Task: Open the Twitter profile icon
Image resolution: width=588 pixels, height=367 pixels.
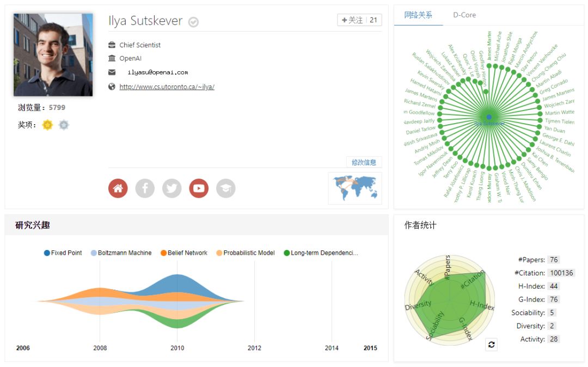Action: 171,188
